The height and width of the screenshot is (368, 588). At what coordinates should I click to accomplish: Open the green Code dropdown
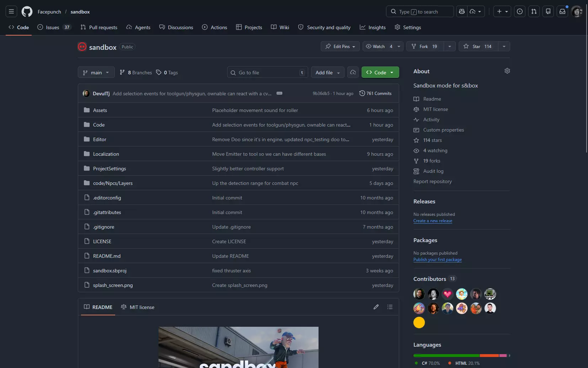click(x=380, y=72)
